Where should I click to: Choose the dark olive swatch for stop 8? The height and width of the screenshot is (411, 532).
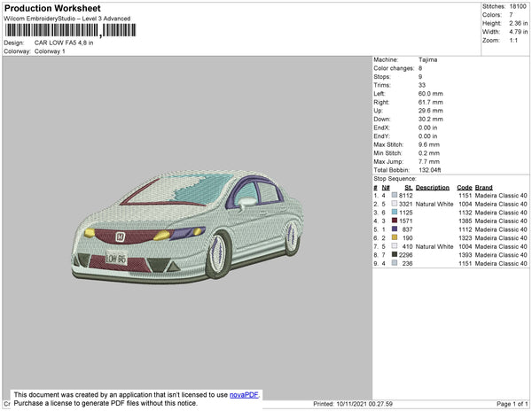click(x=395, y=255)
